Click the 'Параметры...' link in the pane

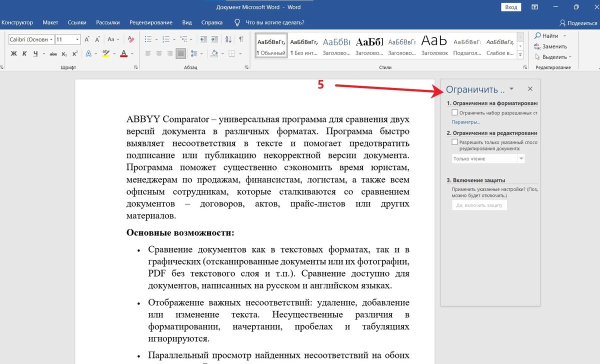click(x=466, y=122)
